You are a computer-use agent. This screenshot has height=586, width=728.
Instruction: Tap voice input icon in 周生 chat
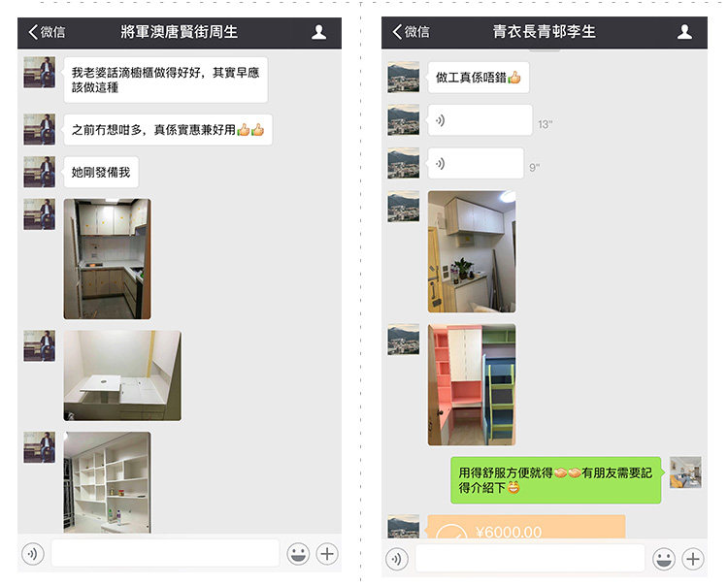[33, 554]
